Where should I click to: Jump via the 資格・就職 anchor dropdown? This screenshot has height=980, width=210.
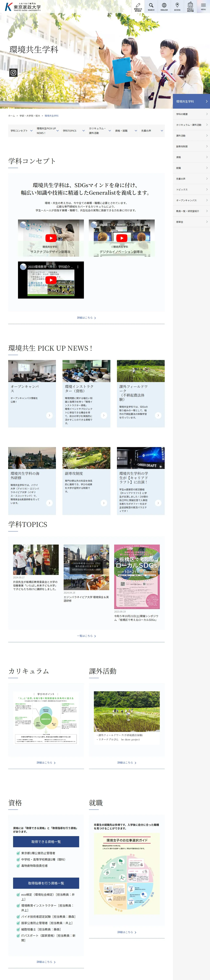pos(126,131)
